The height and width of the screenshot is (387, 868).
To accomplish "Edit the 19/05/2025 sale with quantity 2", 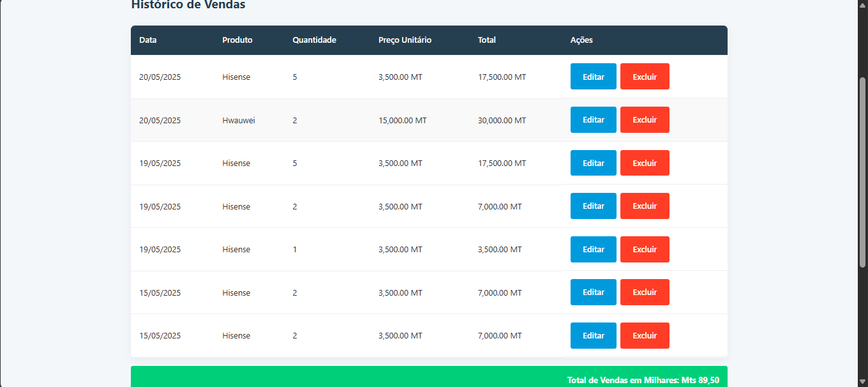I will pyautogui.click(x=593, y=206).
